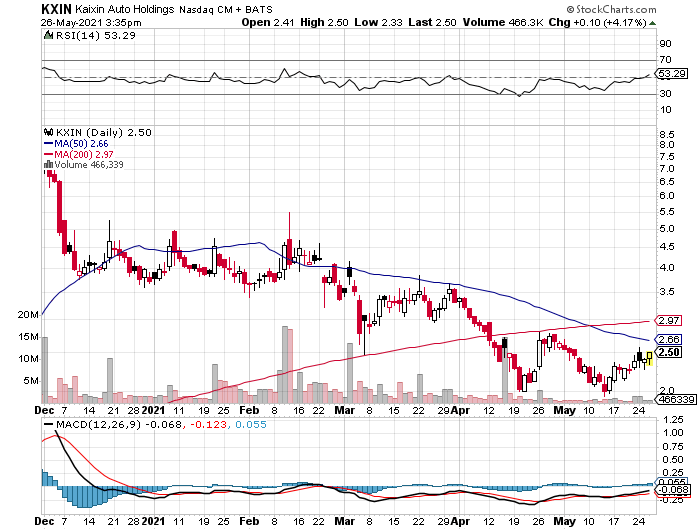Click the Kaixin Auto Holdings company name
The image size is (700, 530).
125,9
